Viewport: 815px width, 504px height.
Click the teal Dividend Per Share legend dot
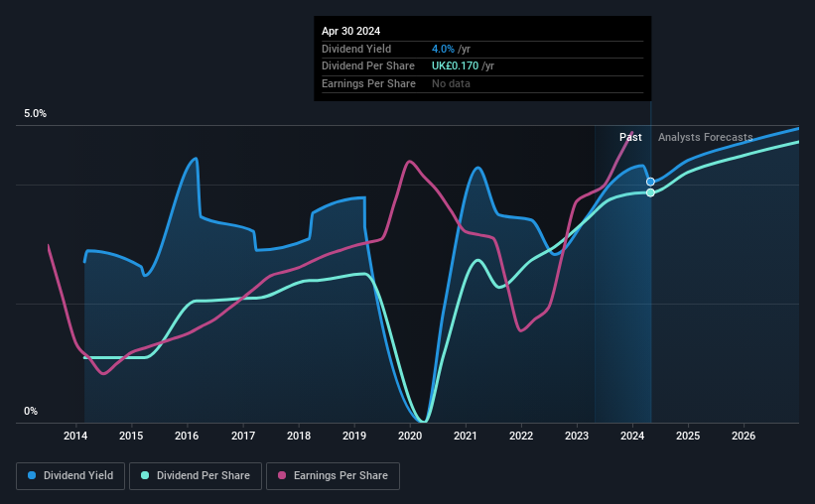tap(145, 475)
